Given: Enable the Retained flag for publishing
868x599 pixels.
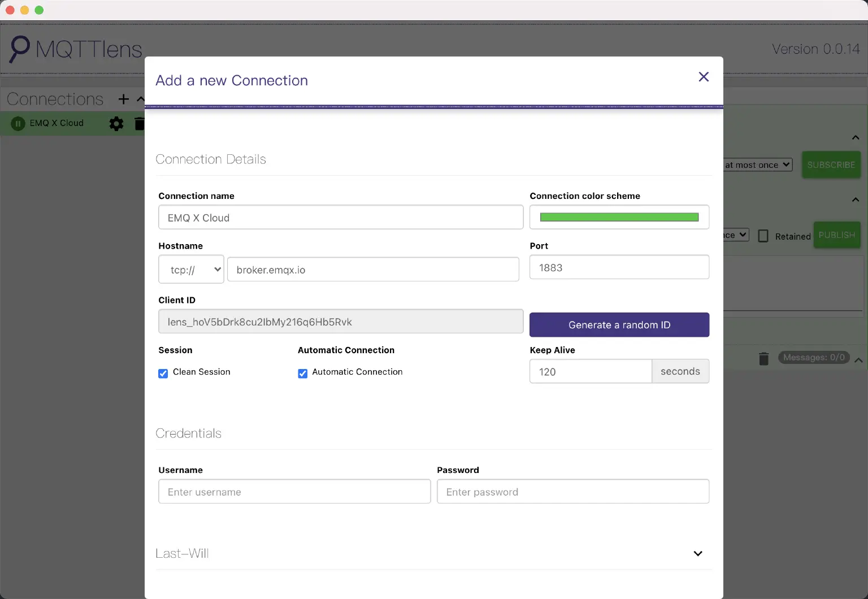Looking at the screenshot, I should [763, 236].
